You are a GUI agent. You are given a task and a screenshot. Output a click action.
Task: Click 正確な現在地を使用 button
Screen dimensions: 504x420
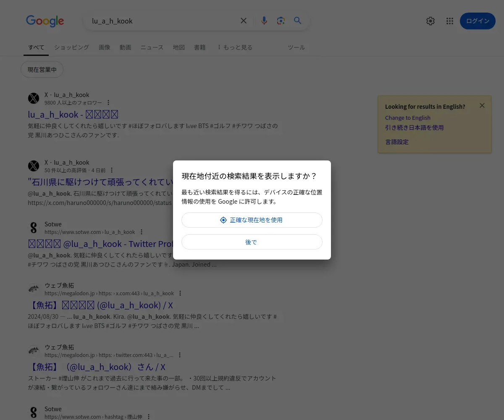252,220
